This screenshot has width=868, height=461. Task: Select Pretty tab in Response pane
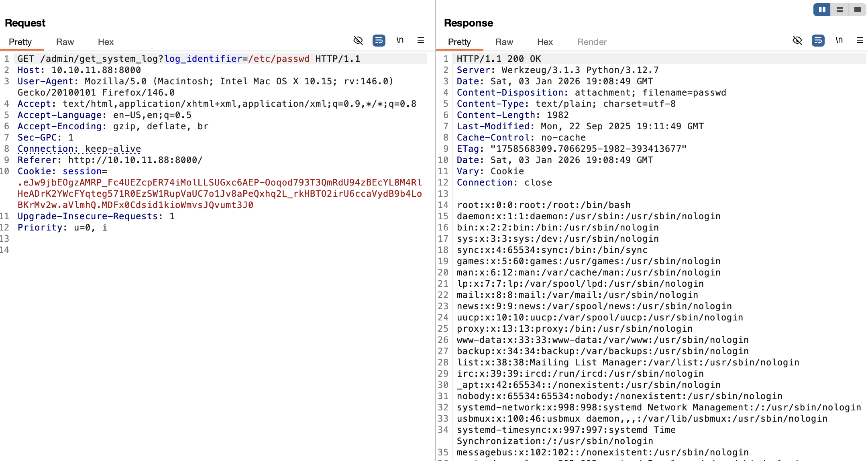point(459,42)
